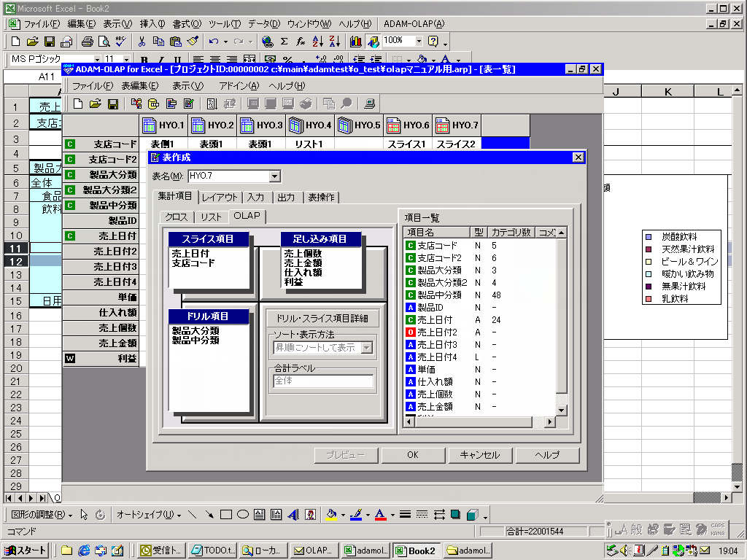Switch to the 表操作 tab

pyautogui.click(x=322, y=197)
